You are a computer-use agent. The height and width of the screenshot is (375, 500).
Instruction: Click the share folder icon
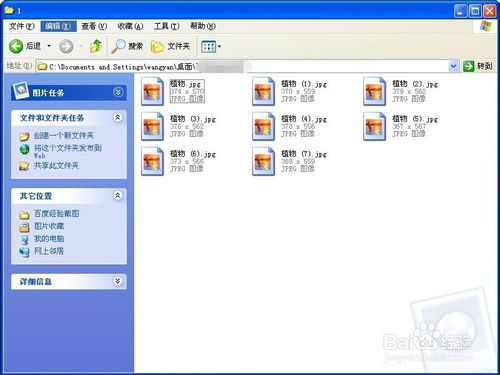[x=24, y=166]
